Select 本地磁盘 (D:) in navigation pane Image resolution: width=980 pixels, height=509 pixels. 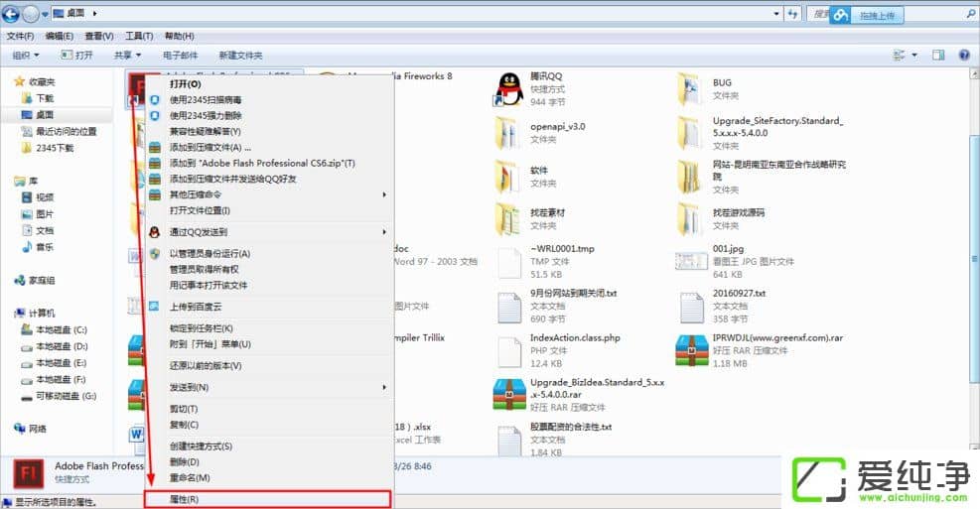coord(62,346)
